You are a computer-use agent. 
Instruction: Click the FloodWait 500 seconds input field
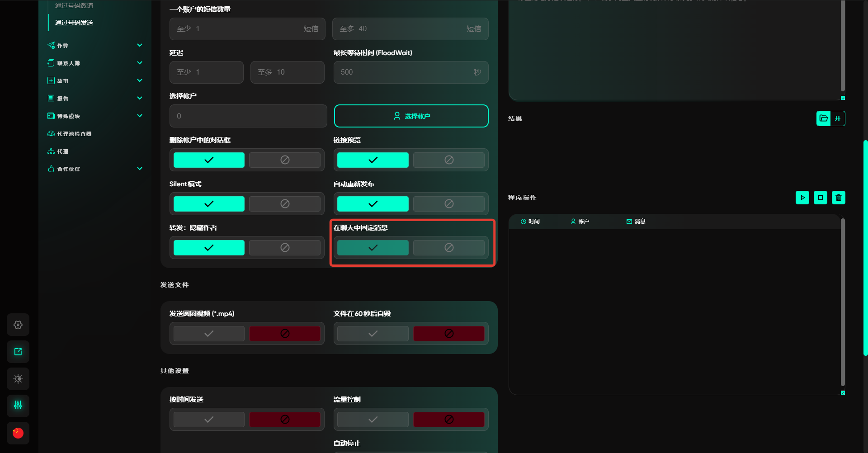(x=405, y=72)
